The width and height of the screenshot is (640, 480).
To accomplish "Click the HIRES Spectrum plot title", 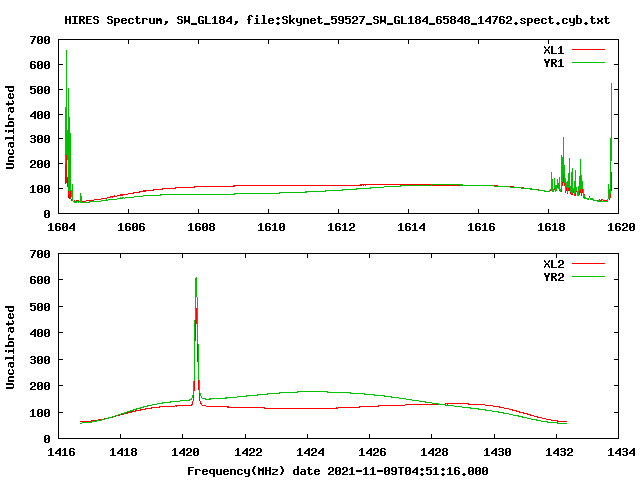I will click(x=337, y=20).
